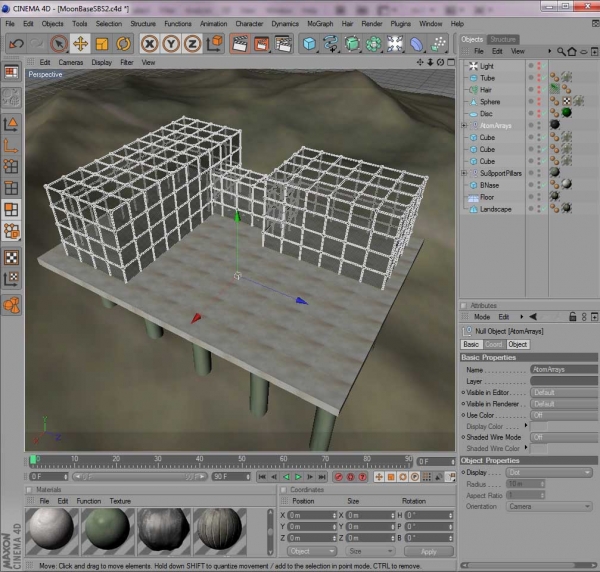Open the Visible in Editor dropdown

pyautogui.click(x=564, y=393)
